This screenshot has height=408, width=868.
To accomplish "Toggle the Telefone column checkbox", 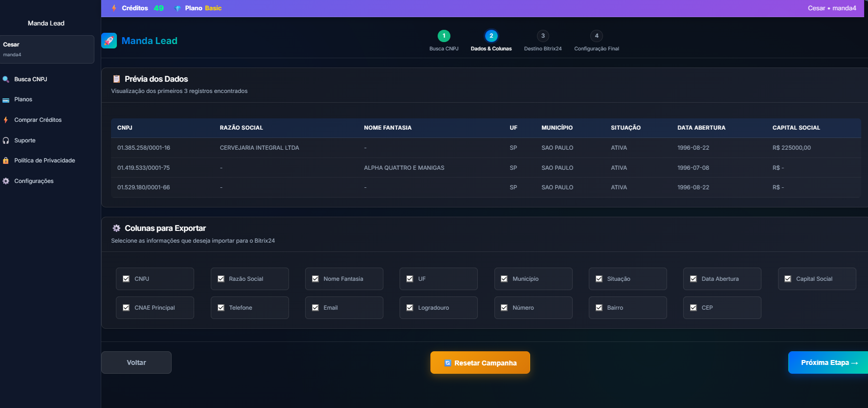I will point(221,308).
